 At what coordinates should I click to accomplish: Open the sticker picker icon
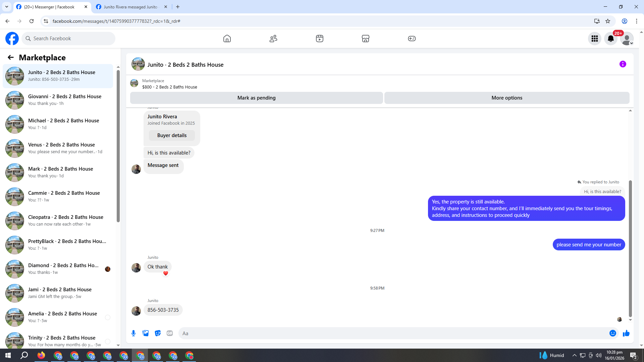tap(158, 333)
